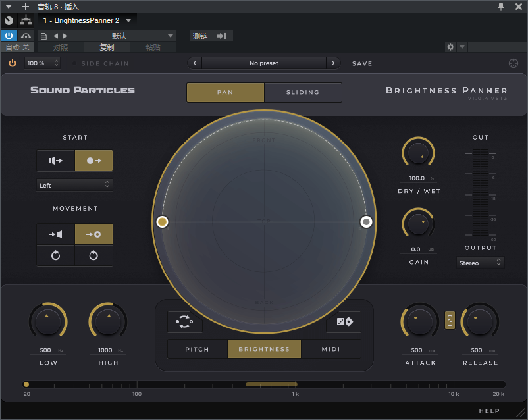Click the 0.0 gain value field

coord(418,249)
